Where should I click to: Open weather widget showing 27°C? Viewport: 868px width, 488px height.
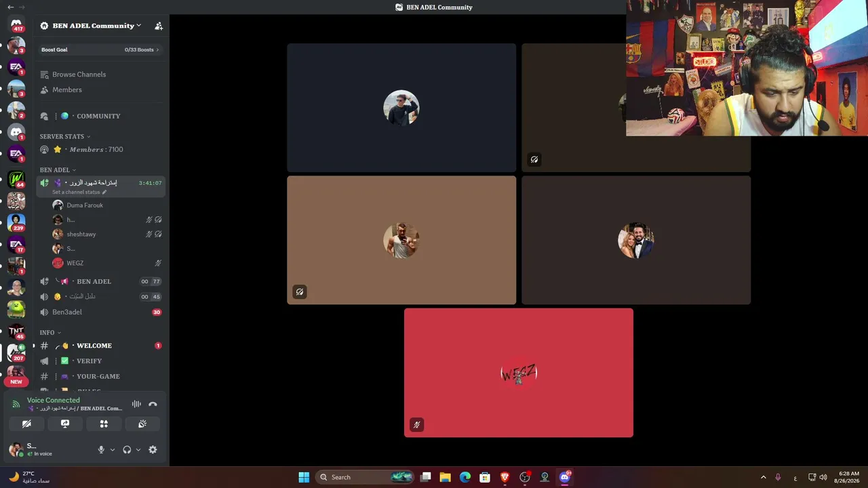point(28,477)
